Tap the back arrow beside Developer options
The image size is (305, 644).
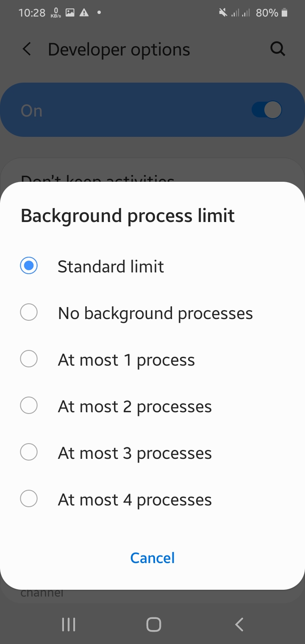27,50
